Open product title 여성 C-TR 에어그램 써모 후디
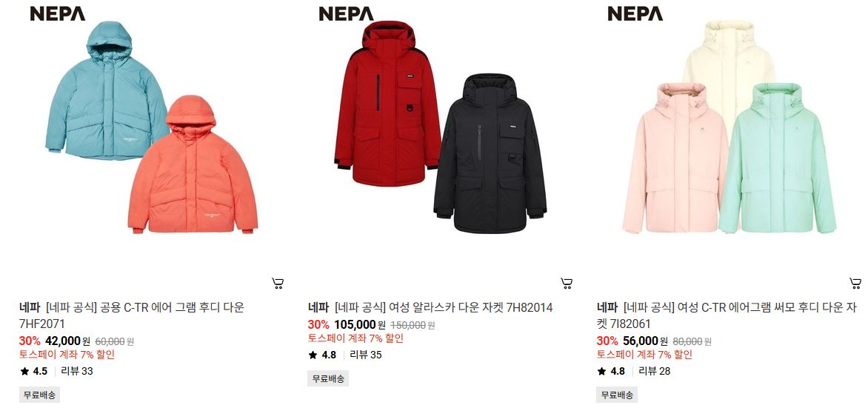The height and width of the screenshot is (408, 868). [727, 315]
